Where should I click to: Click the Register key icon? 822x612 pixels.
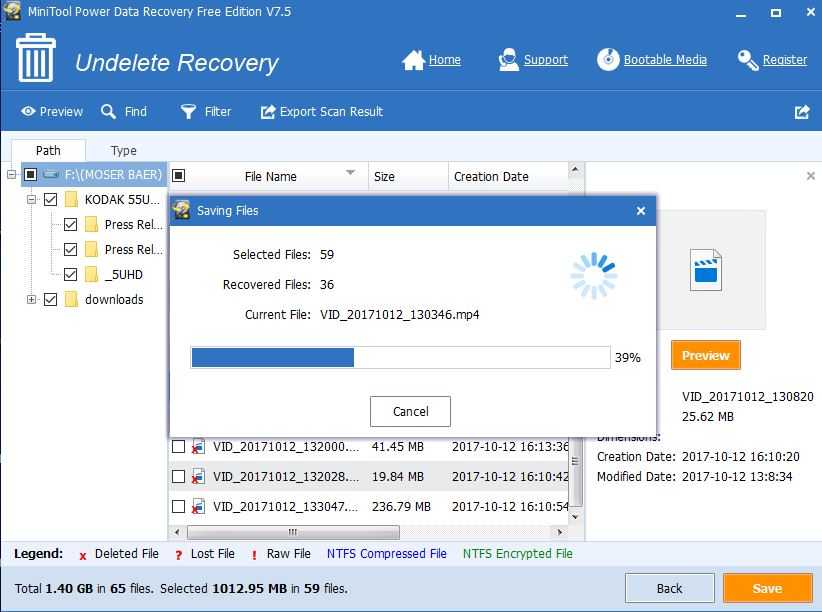[x=748, y=60]
